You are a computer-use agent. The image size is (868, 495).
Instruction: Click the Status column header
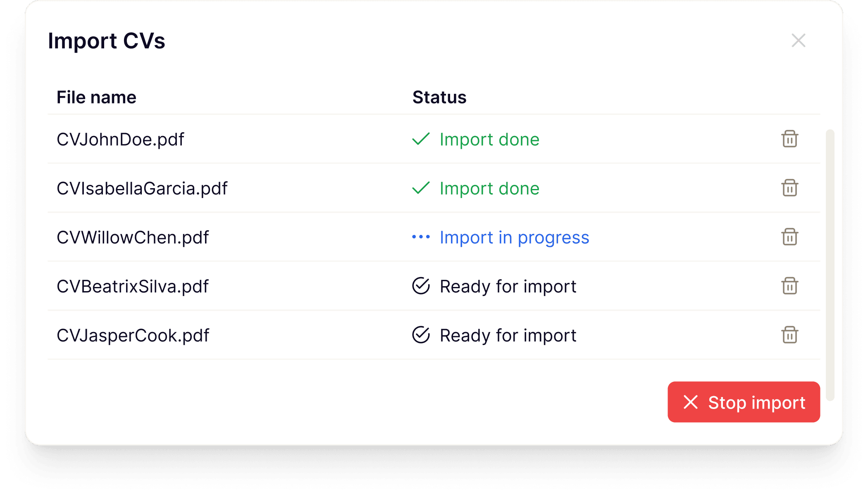tap(439, 97)
